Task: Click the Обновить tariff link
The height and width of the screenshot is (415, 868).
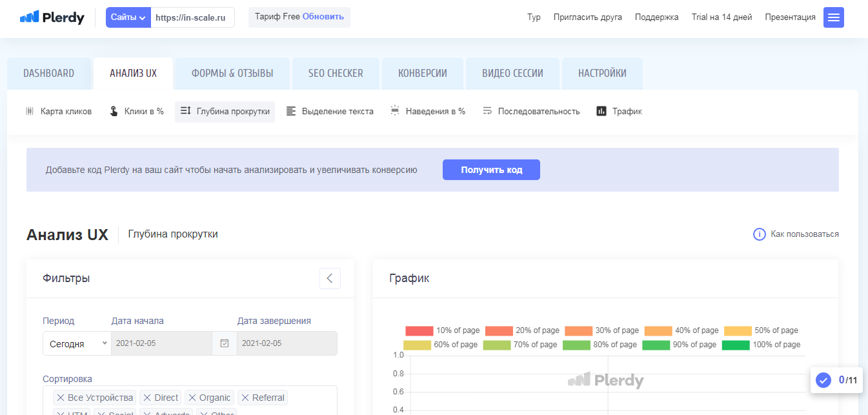Action: (323, 17)
